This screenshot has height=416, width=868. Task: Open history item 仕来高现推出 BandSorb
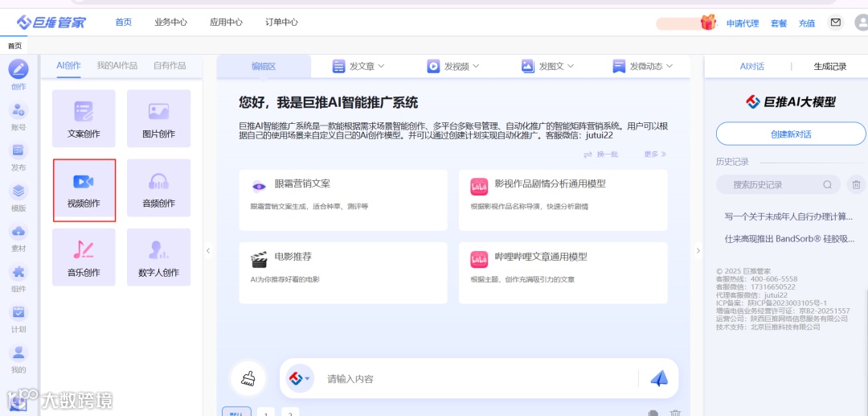788,239
